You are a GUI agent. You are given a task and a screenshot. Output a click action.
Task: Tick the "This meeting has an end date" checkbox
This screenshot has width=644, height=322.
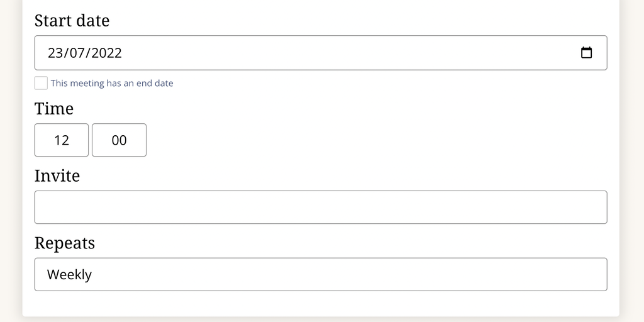click(x=41, y=83)
